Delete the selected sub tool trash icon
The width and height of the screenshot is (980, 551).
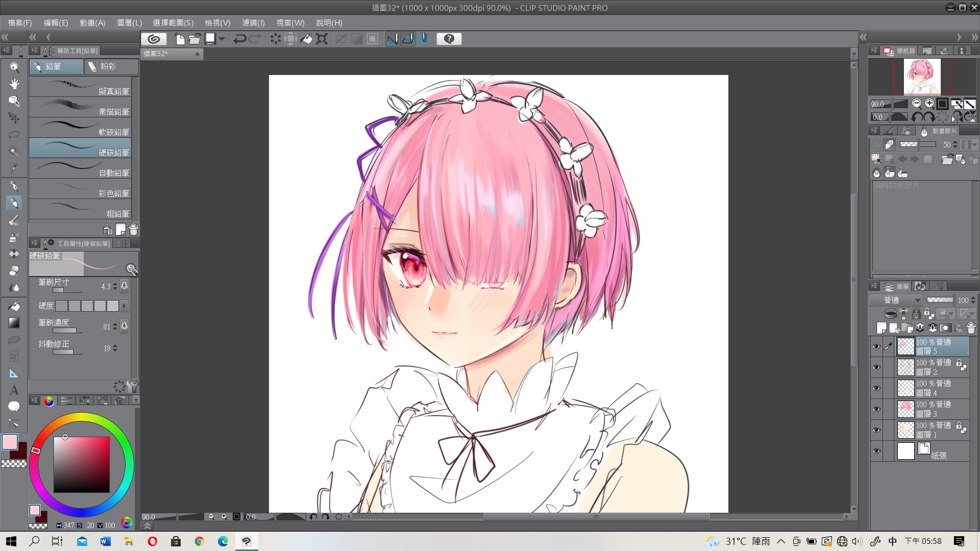(134, 229)
